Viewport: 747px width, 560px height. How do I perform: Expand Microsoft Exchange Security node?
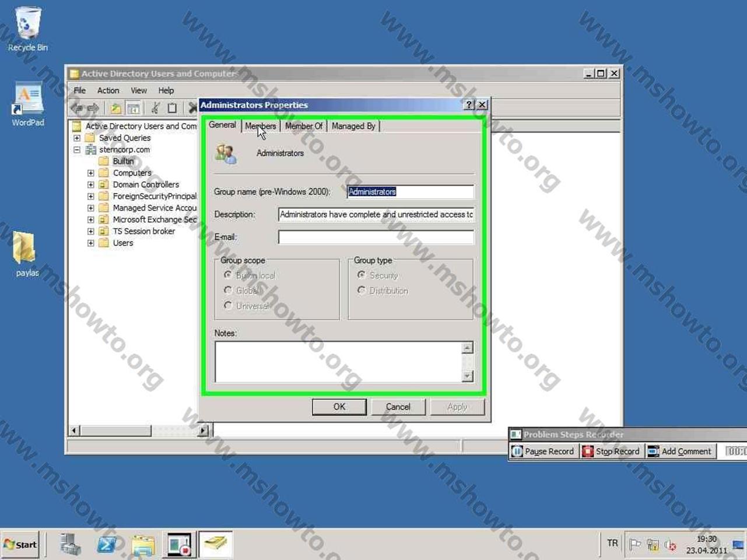(90, 220)
